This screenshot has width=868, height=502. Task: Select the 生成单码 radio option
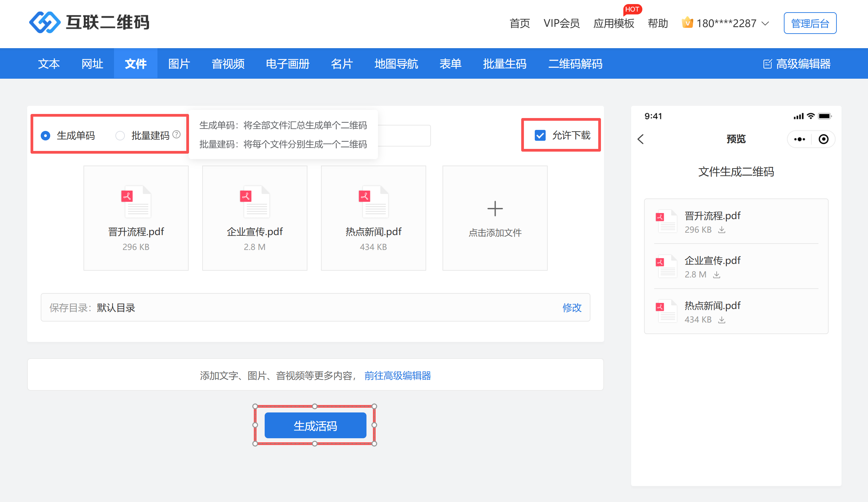(x=45, y=136)
